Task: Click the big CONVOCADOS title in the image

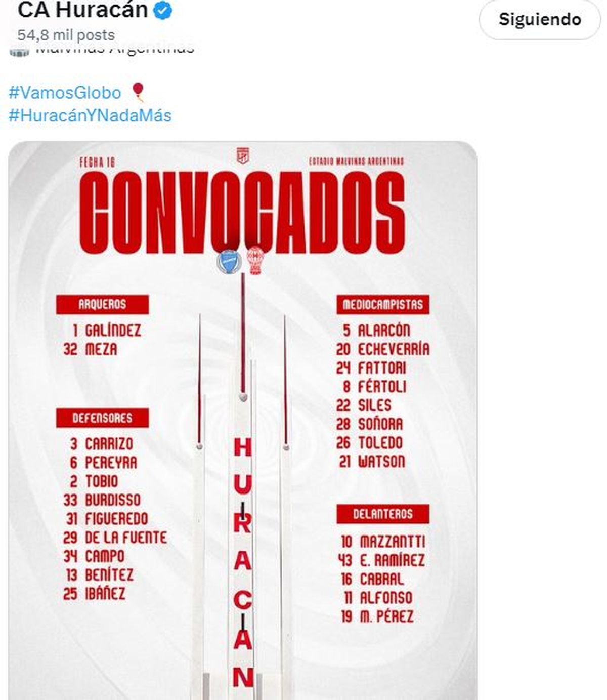Action: click(242, 213)
